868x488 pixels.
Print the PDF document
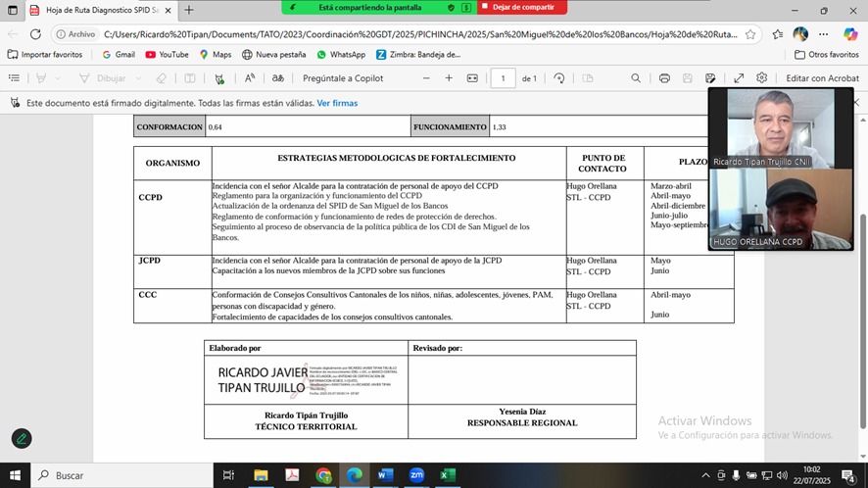[x=664, y=78]
